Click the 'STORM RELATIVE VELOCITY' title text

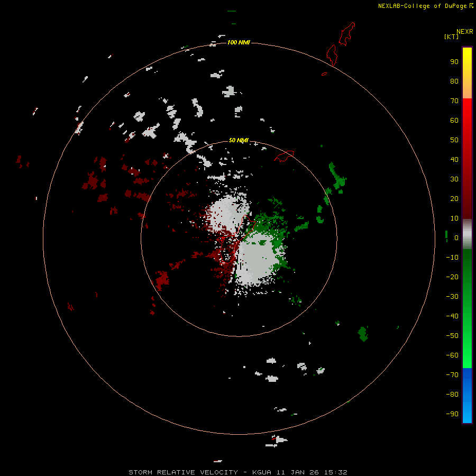183,472
